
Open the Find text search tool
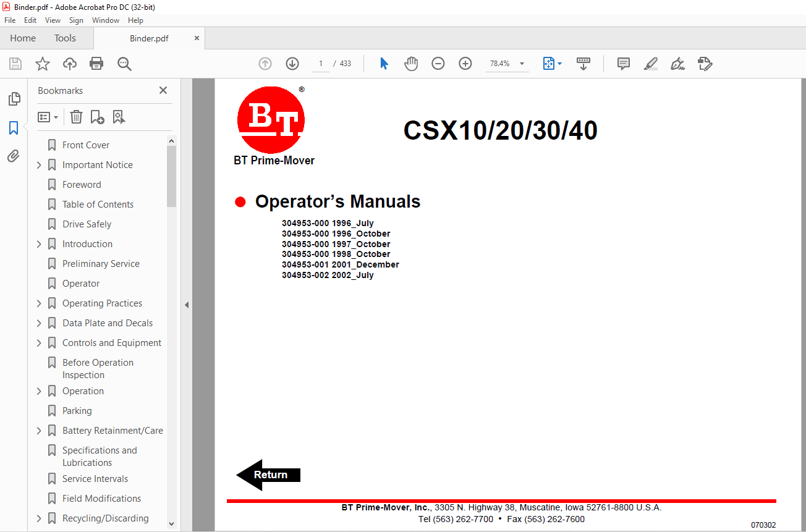click(x=125, y=64)
